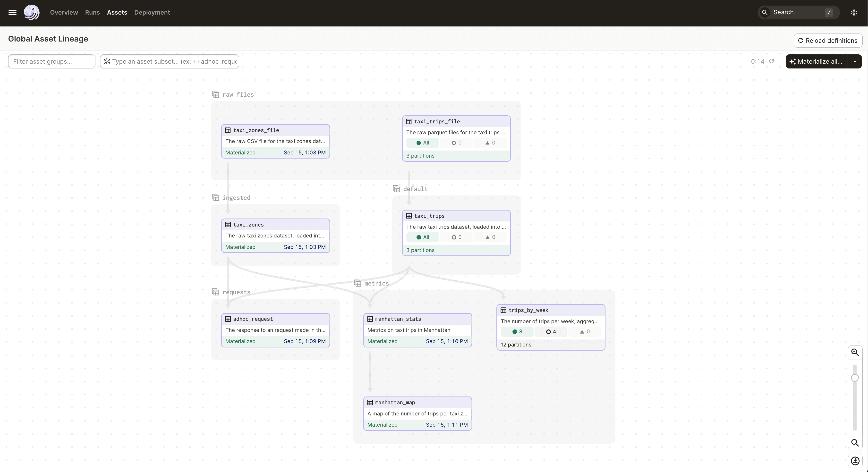Switch to the Runs tab
Viewport: 868px width, 472px height.
pyautogui.click(x=92, y=12)
